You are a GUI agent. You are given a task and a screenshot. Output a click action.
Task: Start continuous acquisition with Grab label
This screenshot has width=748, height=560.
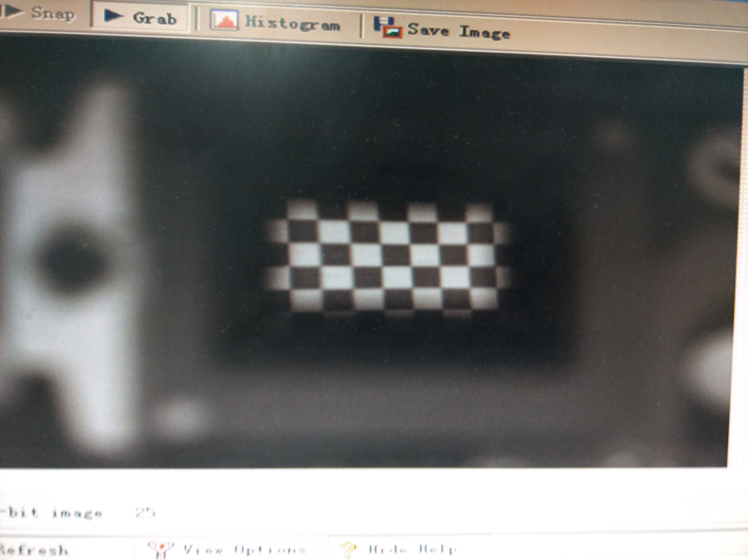click(155, 18)
